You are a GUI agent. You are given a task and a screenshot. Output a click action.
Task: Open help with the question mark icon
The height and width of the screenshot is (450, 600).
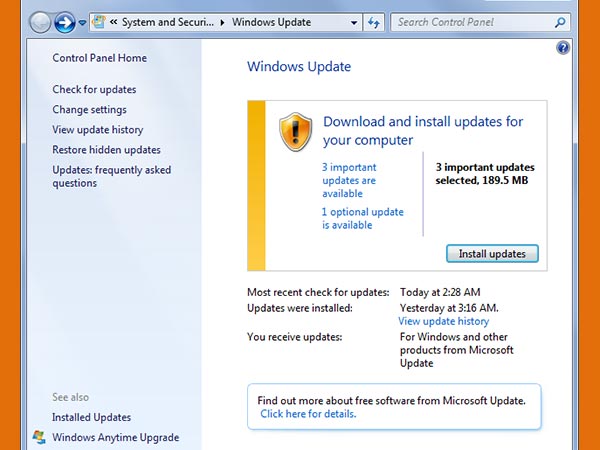tap(563, 48)
